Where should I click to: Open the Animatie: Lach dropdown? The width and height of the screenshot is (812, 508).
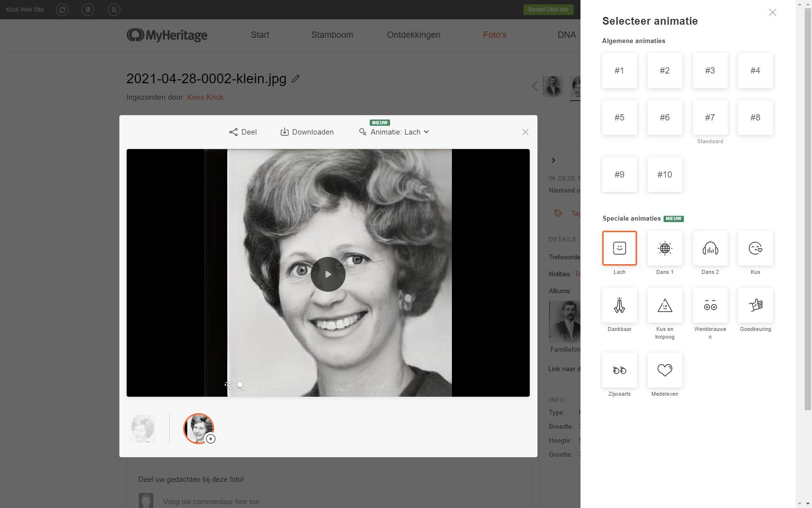pyautogui.click(x=394, y=132)
